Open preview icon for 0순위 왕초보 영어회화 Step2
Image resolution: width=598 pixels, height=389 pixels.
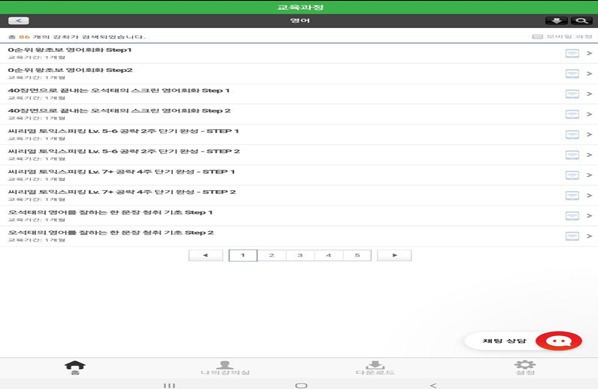click(572, 74)
